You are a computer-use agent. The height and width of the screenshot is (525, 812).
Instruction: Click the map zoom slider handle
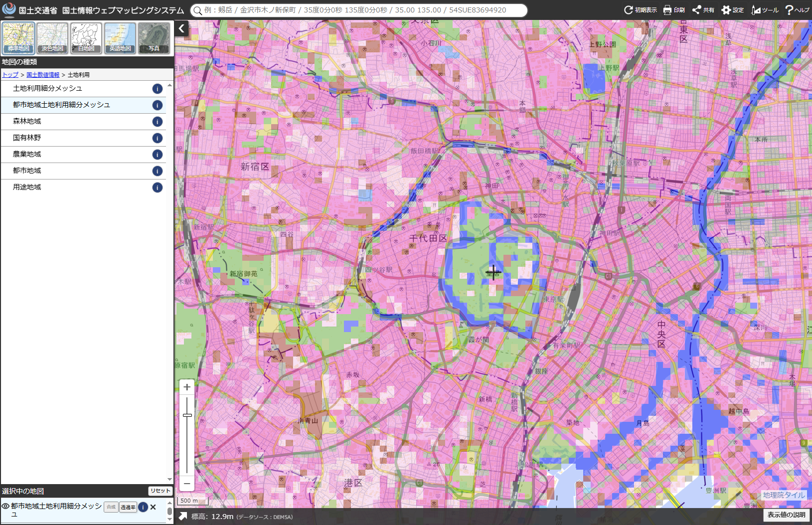point(187,415)
